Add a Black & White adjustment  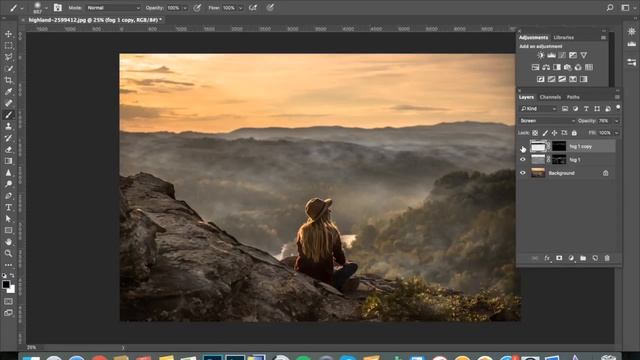[x=557, y=67]
